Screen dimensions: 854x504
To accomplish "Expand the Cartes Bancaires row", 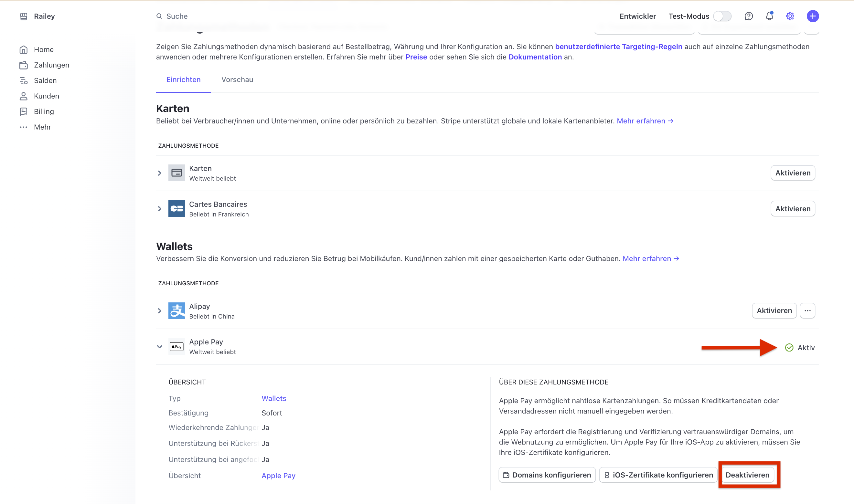I will point(160,209).
